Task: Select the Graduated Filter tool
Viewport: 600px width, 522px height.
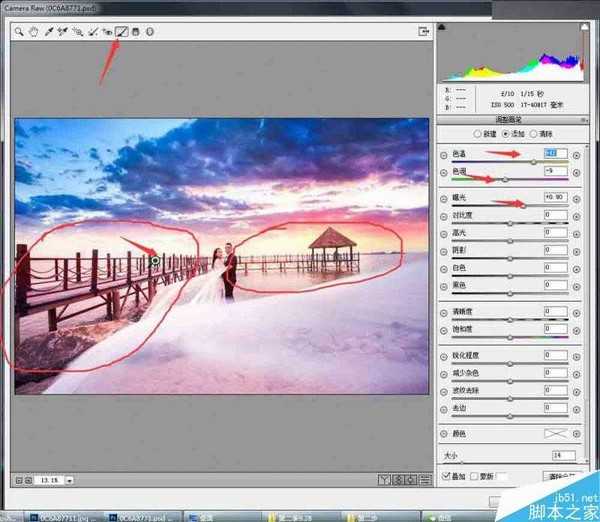Action: coord(136,32)
